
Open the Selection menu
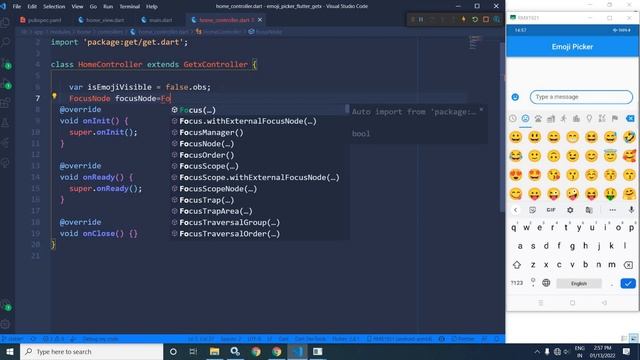tap(54, 7)
